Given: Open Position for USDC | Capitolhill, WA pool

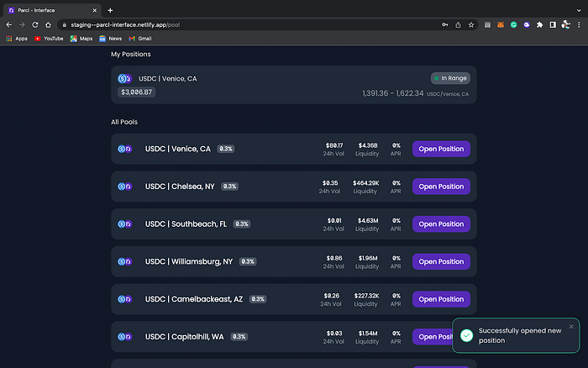Looking at the screenshot, I should pyautogui.click(x=433, y=336).
